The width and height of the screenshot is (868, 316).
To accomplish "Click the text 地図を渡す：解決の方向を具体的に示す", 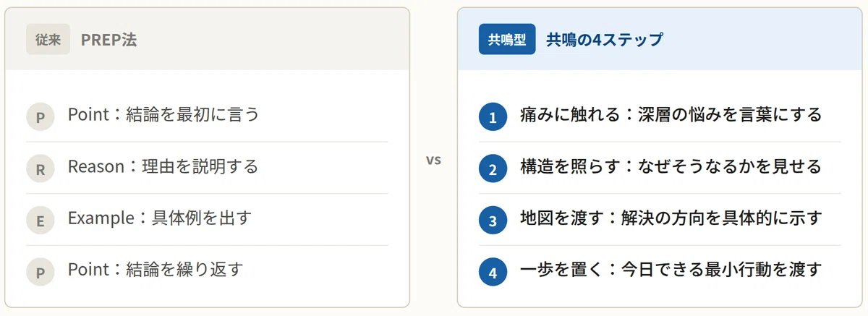I will [671, 218].
